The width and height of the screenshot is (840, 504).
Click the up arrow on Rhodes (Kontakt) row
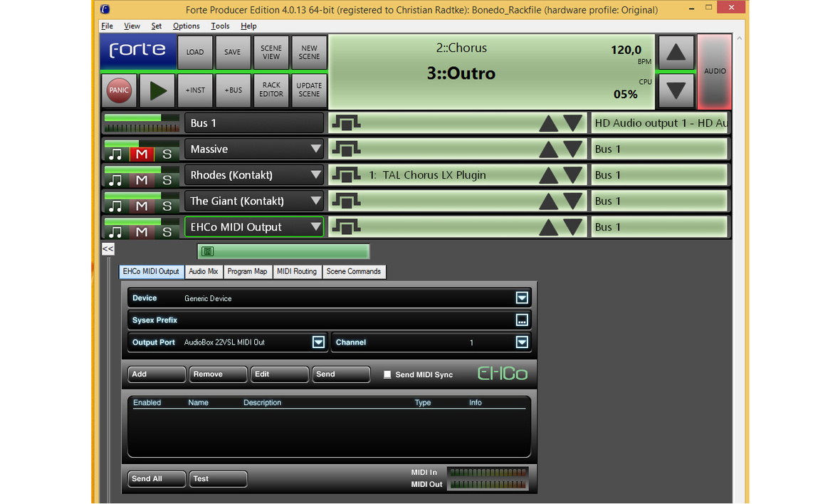tap(548, 176)
